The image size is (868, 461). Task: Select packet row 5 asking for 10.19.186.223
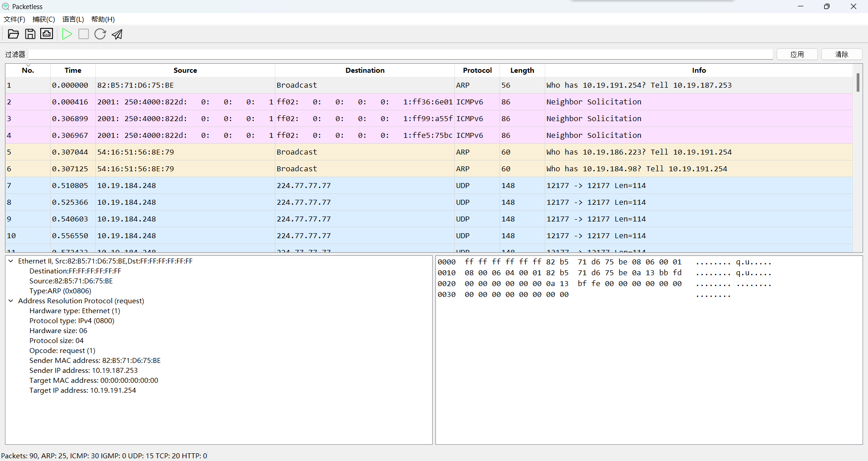pyautogui.click(x=271, y=152)
